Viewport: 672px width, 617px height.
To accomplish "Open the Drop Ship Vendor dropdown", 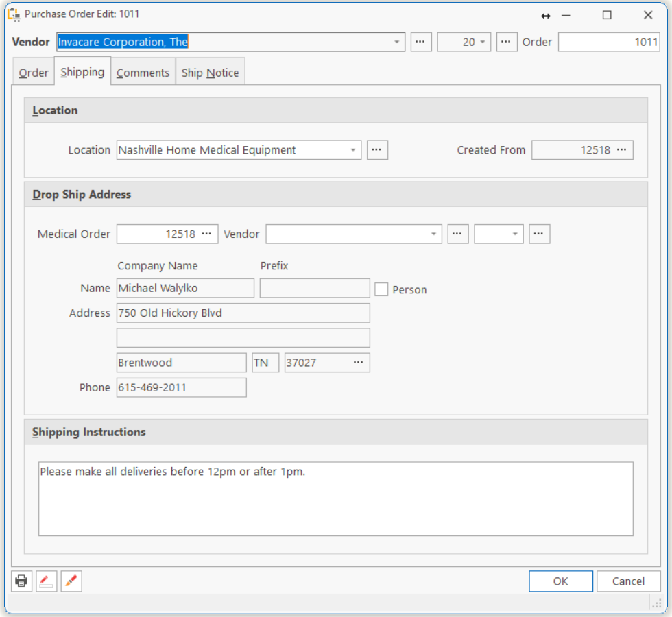I will click(x=433, y=234).
